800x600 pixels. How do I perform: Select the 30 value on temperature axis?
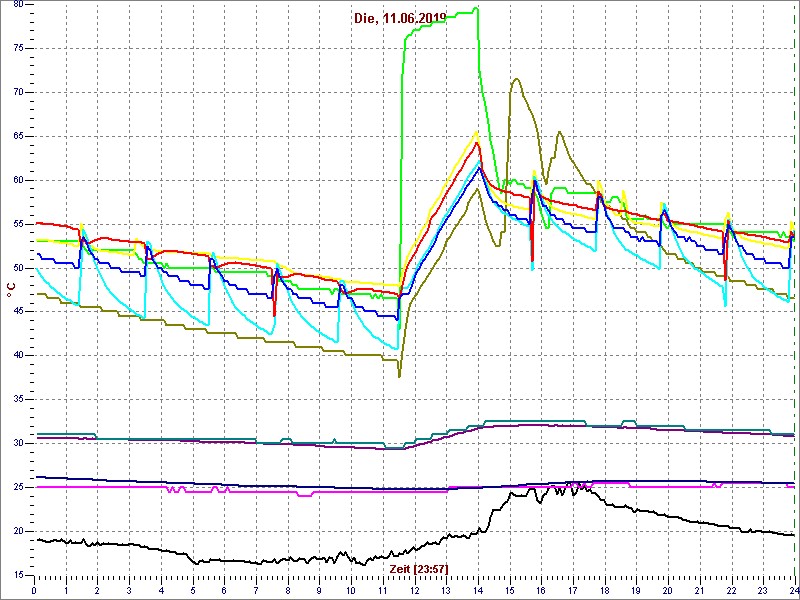pos(17,443)
